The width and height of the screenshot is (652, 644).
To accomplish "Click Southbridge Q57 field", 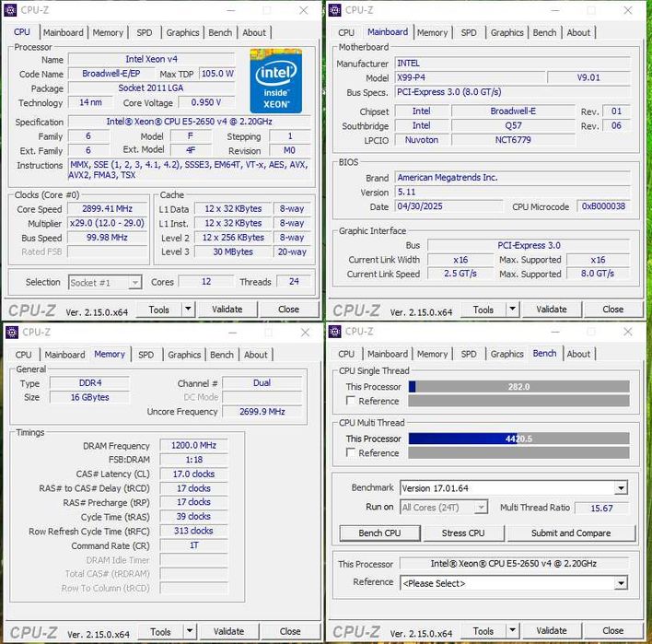I will point(513,125).
